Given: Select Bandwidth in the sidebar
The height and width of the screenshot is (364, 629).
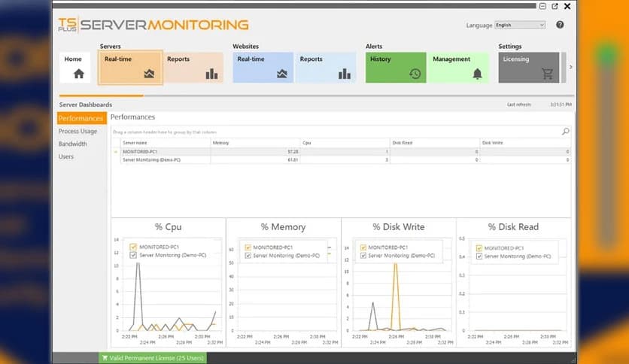Looking at the screenshot, I should point(73,144).
